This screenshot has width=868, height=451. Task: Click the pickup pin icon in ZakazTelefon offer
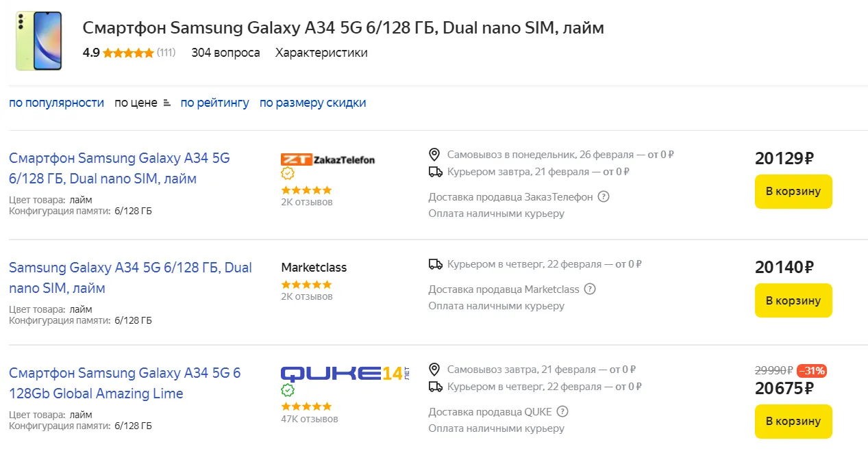point(434,155)
